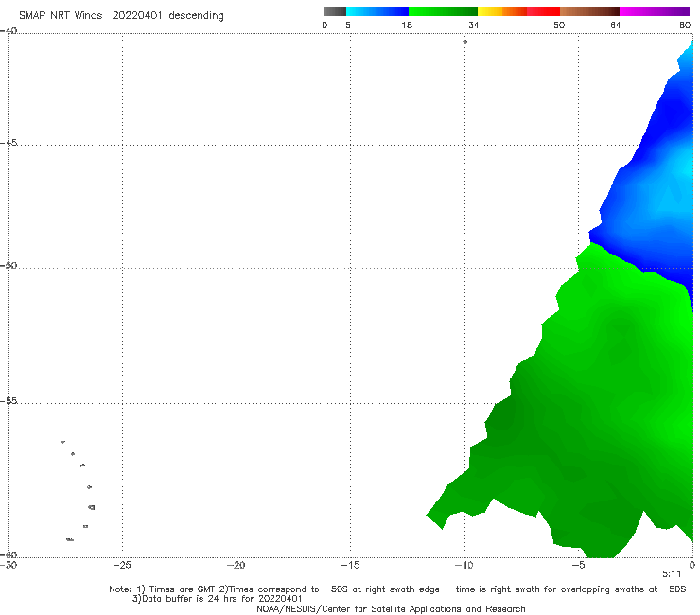Image resolution: width=700 pixels, height=615 pixels.
Task: Click the colorbar label '34'
Action: coord(474,26)
